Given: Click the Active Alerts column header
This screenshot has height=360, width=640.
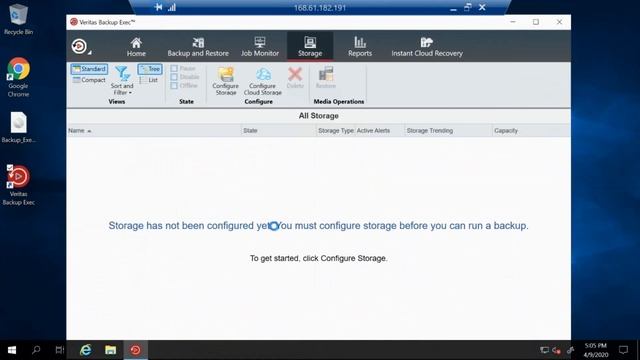Looking at the screenshot, I should pos(380,131).
